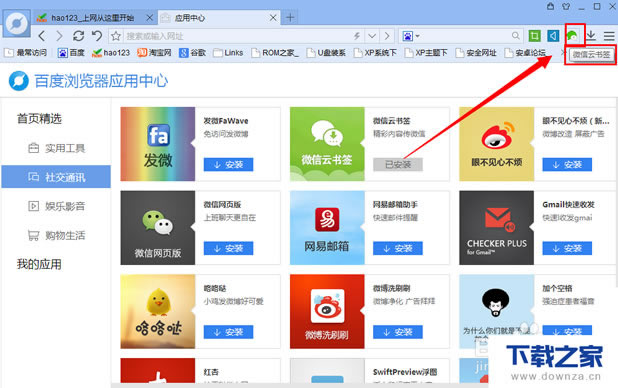Open the WeChat cloud bookmark extension icon
This screenshot has height=388, width=618.
573,36
